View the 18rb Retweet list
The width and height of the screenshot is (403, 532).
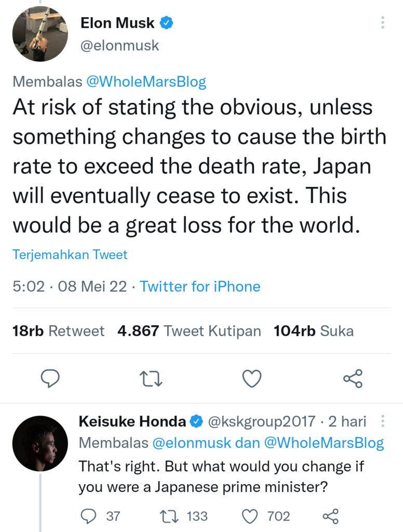pyautogui.click(x=58, y=331)
